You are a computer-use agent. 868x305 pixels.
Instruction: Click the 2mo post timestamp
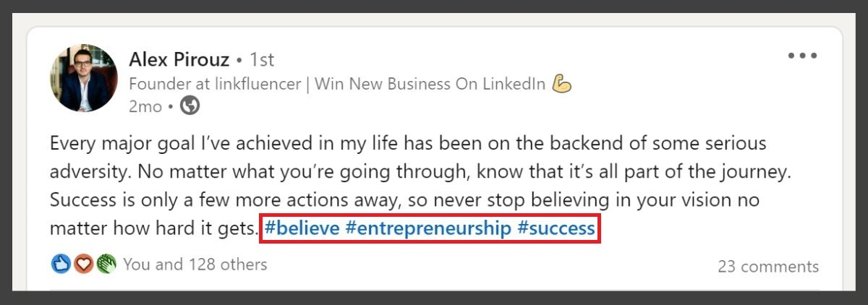(x=145, y=106)
